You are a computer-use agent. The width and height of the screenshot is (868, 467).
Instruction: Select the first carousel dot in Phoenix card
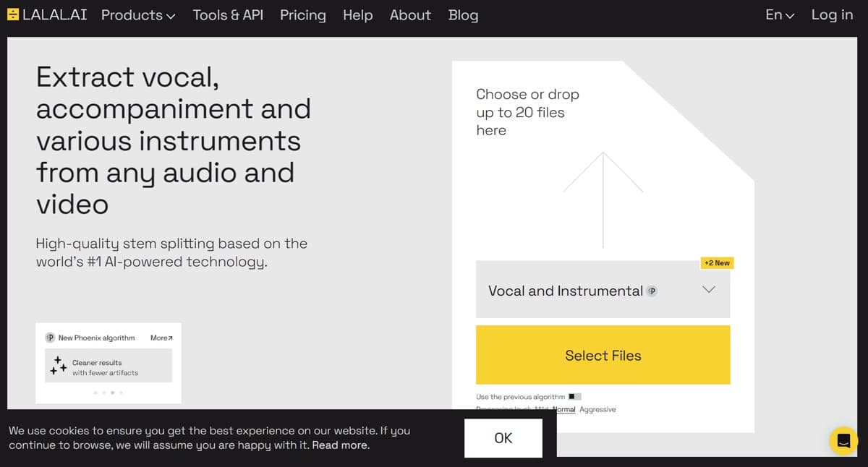pyautogui.click(x=95, y=393)
